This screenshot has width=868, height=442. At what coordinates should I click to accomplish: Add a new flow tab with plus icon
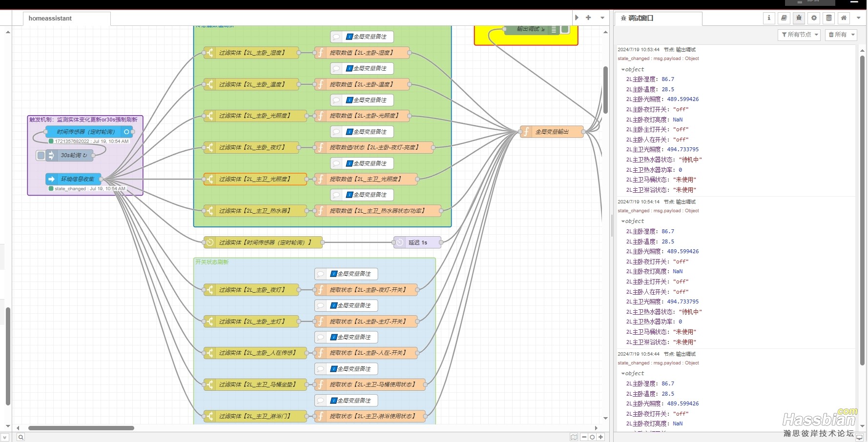589,18
